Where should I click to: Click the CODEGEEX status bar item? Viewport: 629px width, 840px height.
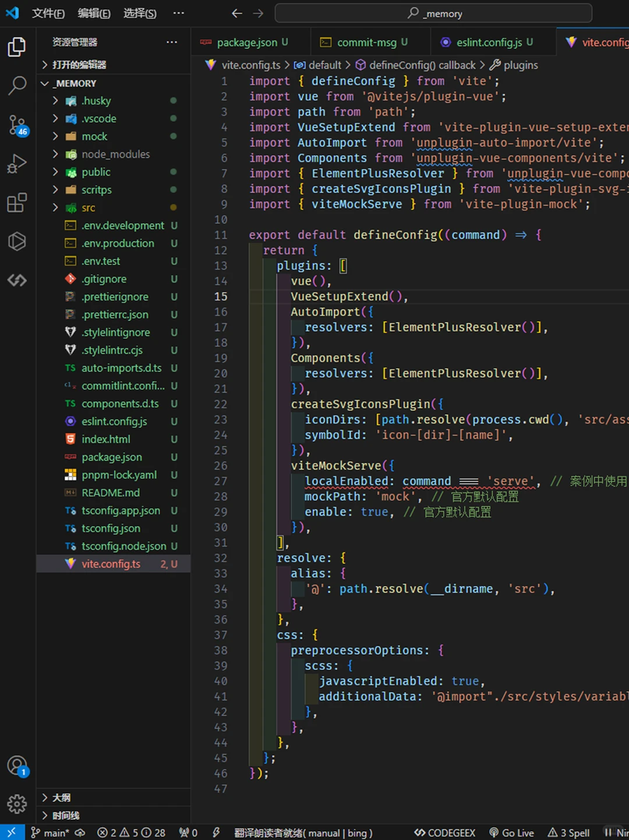(x=444, y=833)
